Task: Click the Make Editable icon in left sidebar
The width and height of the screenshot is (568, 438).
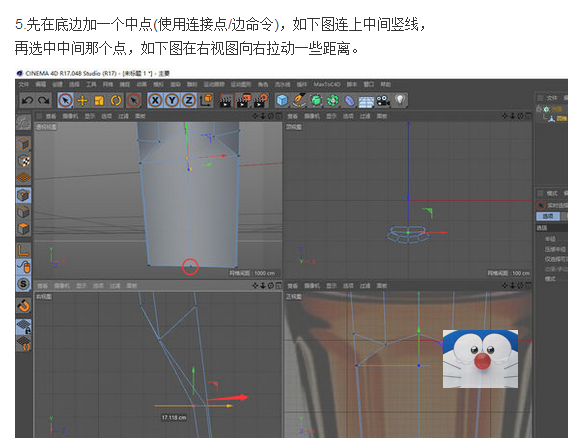Action: point(24,122)
